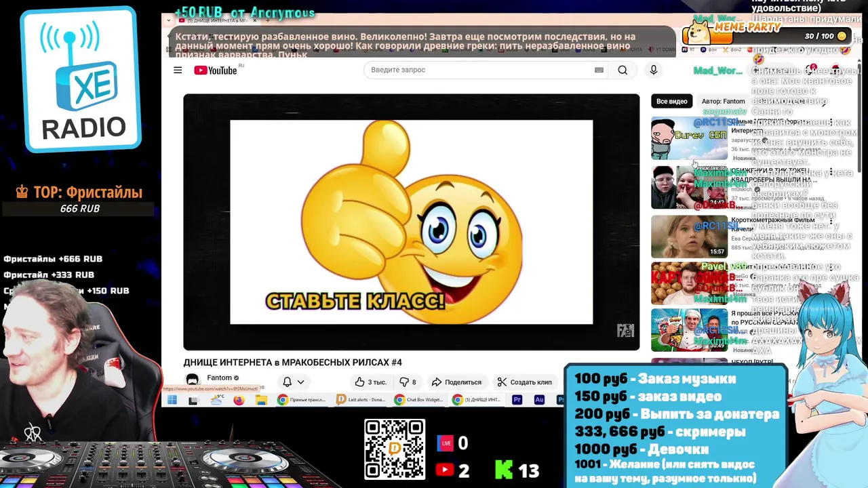Open the potato-themed suggested video thumbnail

[689, 283]
